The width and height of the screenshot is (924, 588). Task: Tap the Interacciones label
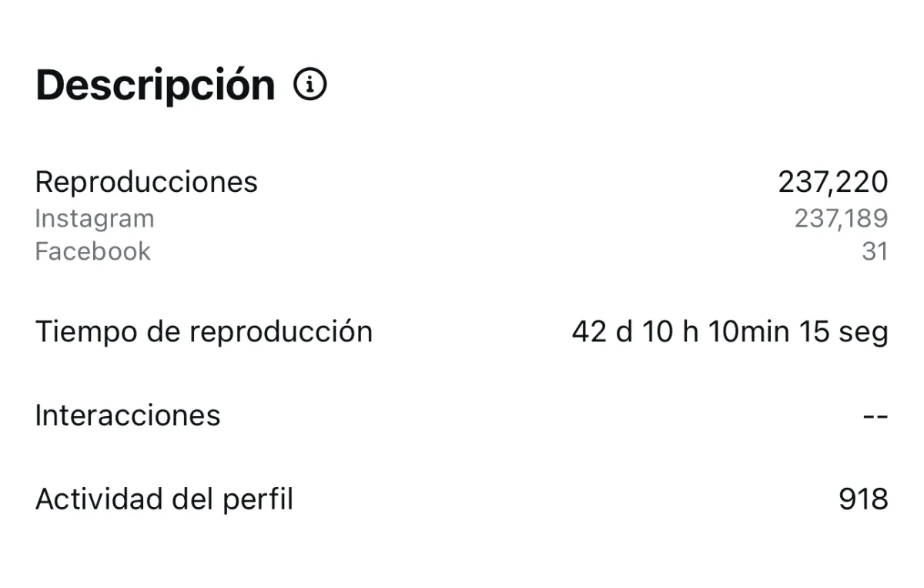point(128,415)
